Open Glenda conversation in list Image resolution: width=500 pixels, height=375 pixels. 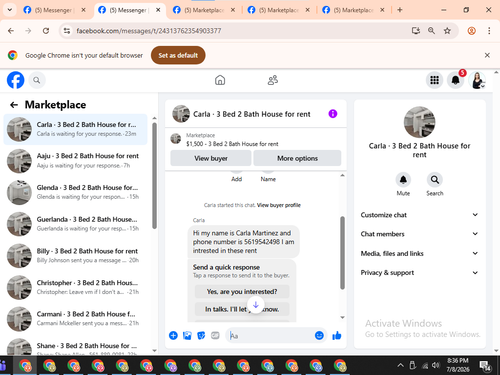point(75,192)
